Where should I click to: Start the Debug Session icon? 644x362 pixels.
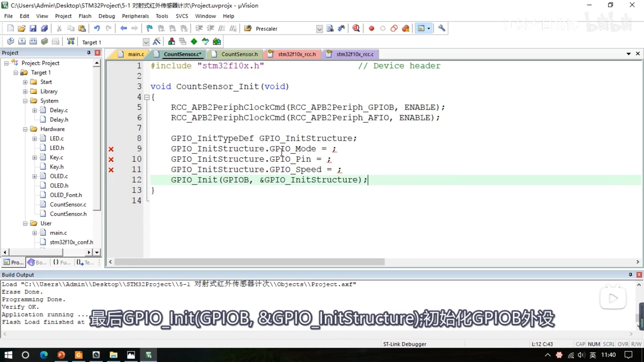pos(356,28)
